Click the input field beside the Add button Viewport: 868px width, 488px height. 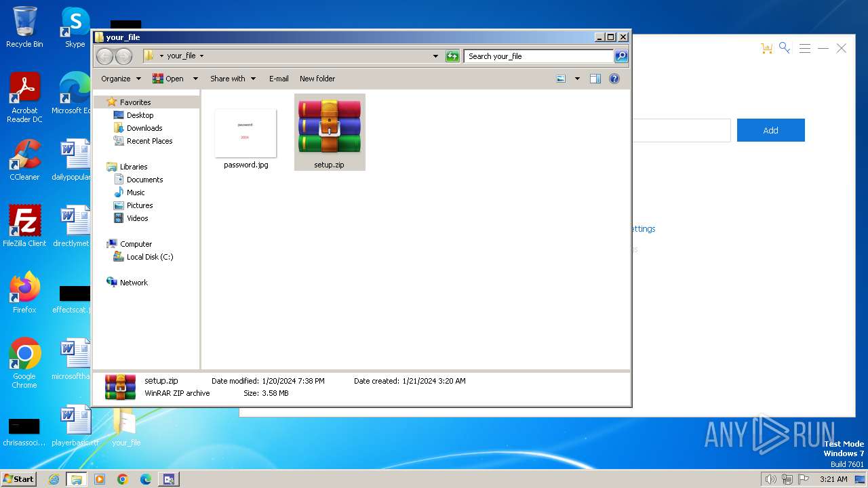681,130
